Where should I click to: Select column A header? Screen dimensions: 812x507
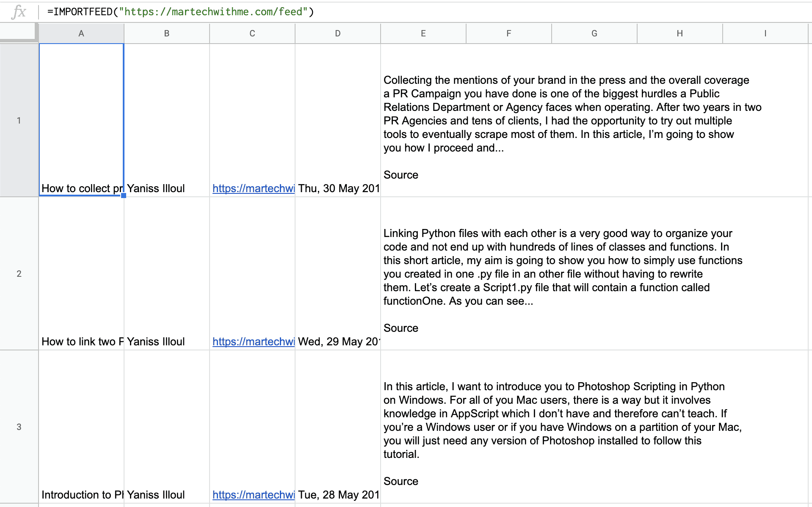coord(81,33)
